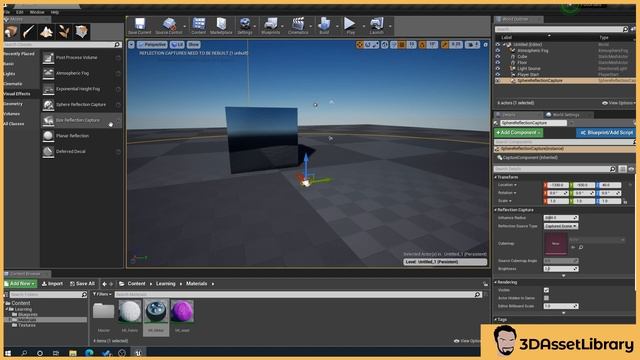Click the Add Component button
The image size is (640, 360).
tap(518, 133)
